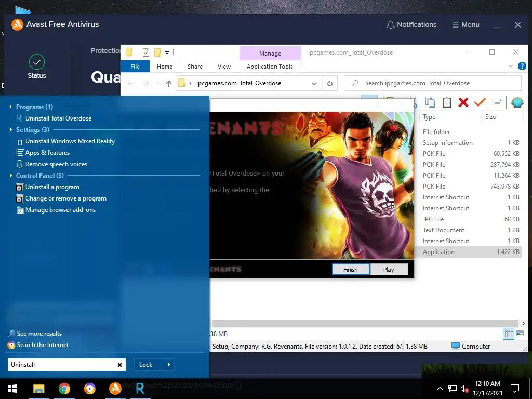This screenshot has height=399, width=532.
Task: Switch to the Share ribbon tab
Action: 195,66
